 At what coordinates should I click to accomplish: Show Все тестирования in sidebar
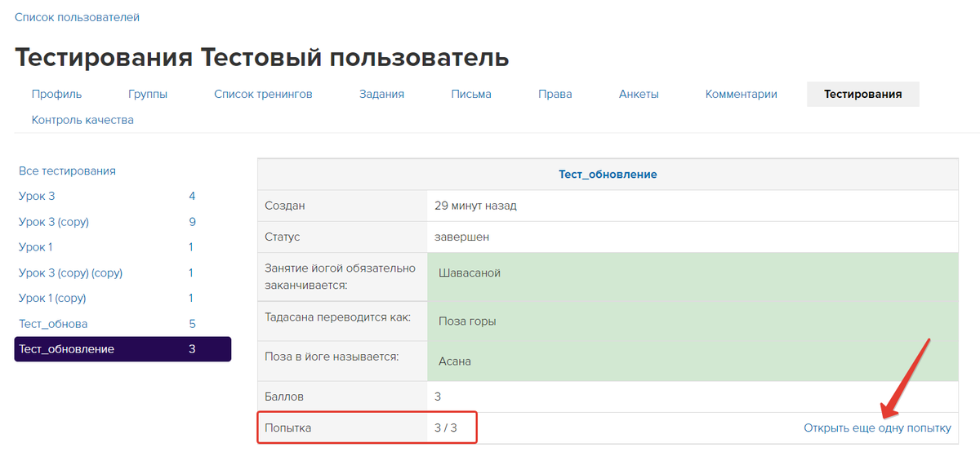click(x=67, y=171)
